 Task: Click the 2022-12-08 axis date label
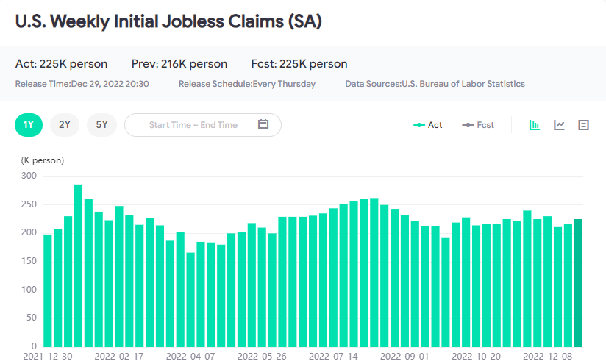[x=547, y=356]
